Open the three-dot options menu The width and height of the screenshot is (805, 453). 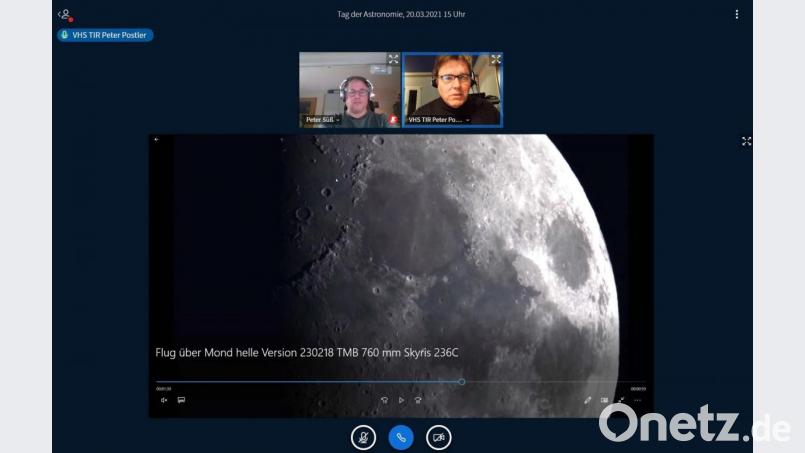coord(737,14)
